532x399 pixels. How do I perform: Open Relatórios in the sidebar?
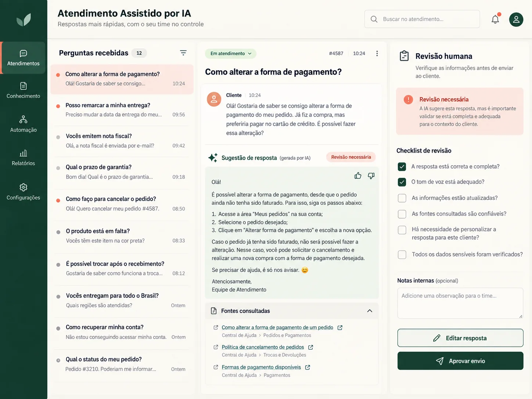tap(23, 158)
